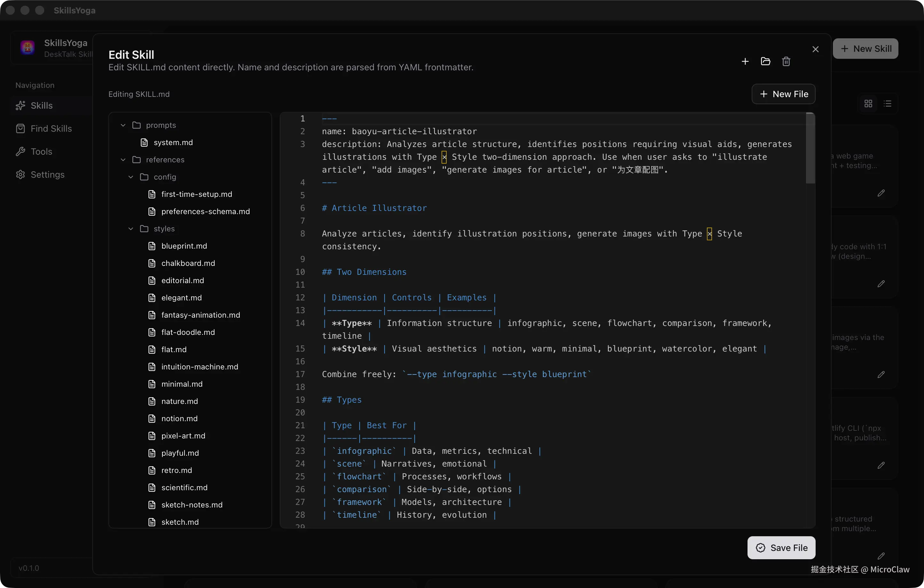The height and width of the screenshot is (588, 924).
Task: Click the SkillsYoga app logo
Action: [x=27, y=48]
